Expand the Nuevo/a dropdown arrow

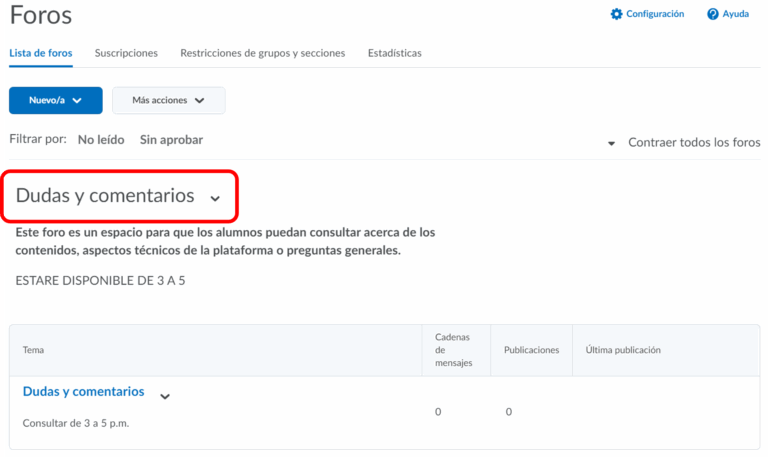coord(77,101)
